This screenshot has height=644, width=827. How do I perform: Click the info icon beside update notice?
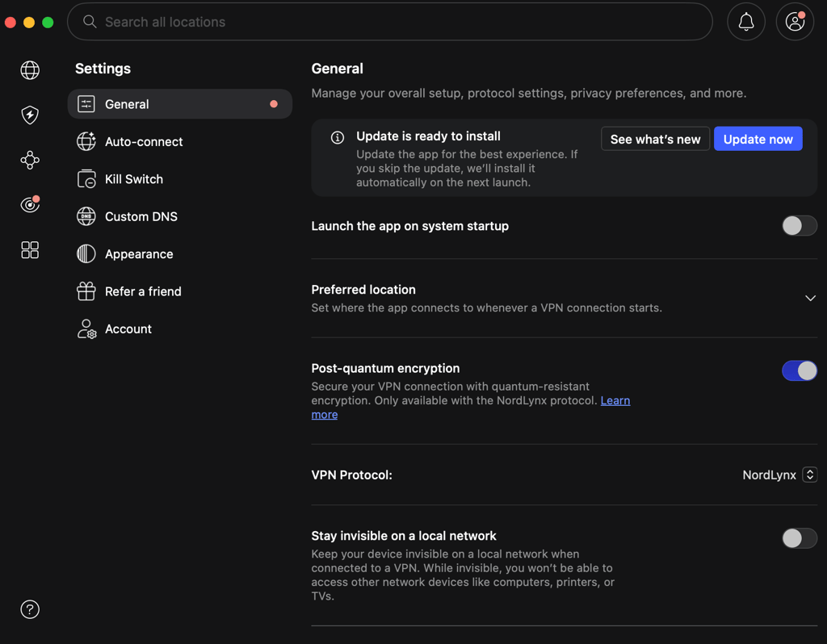(338, 137)
